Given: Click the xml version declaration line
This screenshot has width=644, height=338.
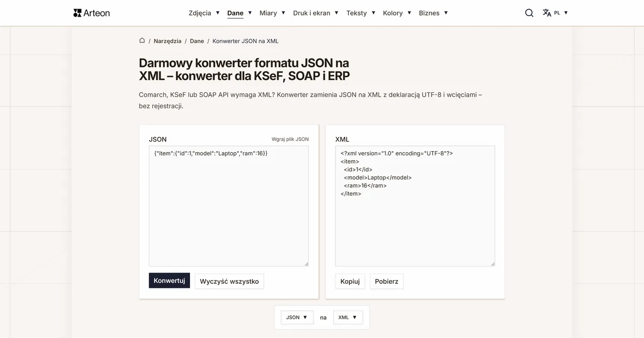Looking at the screenshot, I should point(397,153).
